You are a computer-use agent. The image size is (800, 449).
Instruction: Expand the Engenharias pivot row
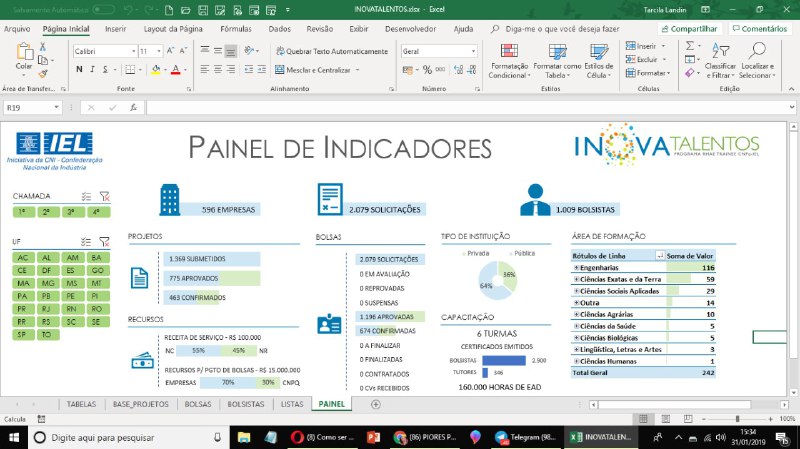tap(576, 267)
